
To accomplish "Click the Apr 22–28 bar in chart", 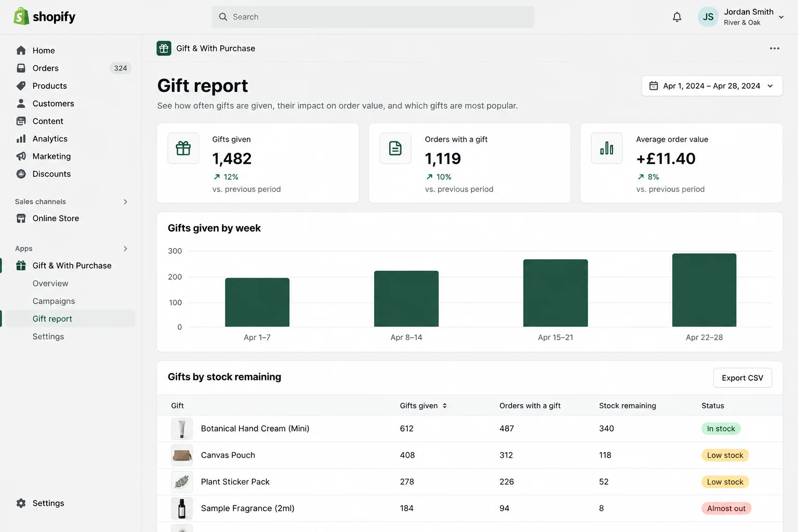I will tap(704, 290).
